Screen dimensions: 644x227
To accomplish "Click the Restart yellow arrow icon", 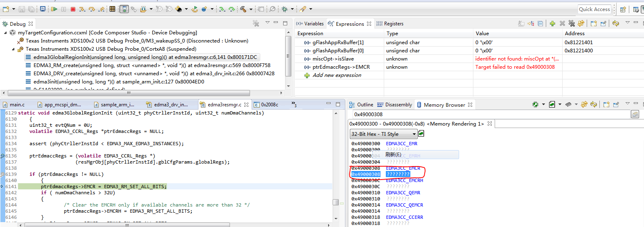I will click(x=195, y=9).
